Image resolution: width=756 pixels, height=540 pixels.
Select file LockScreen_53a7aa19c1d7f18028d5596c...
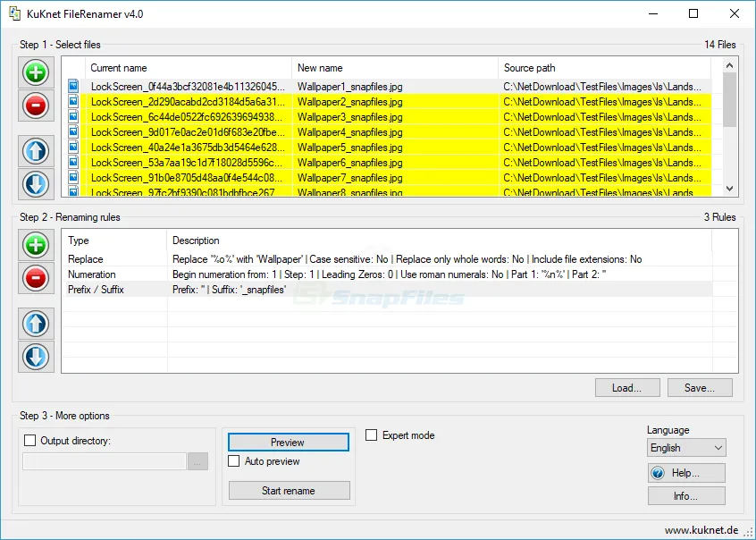(x=188, y=162)
